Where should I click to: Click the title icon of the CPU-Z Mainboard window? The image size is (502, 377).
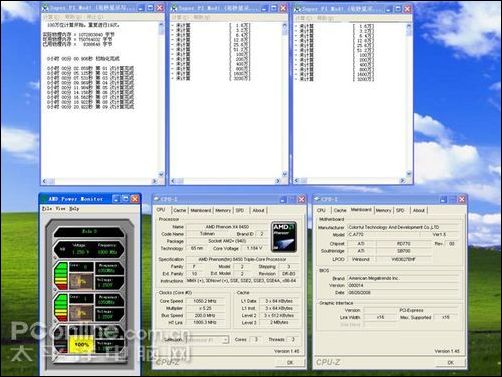(317, 199)
